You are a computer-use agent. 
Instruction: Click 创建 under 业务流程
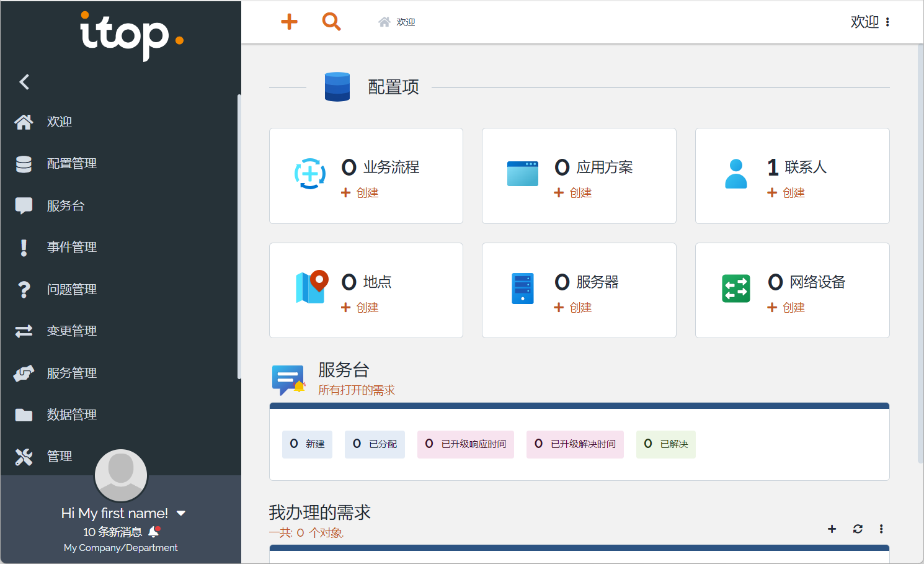pyautogui.click(x=360, y=193)
